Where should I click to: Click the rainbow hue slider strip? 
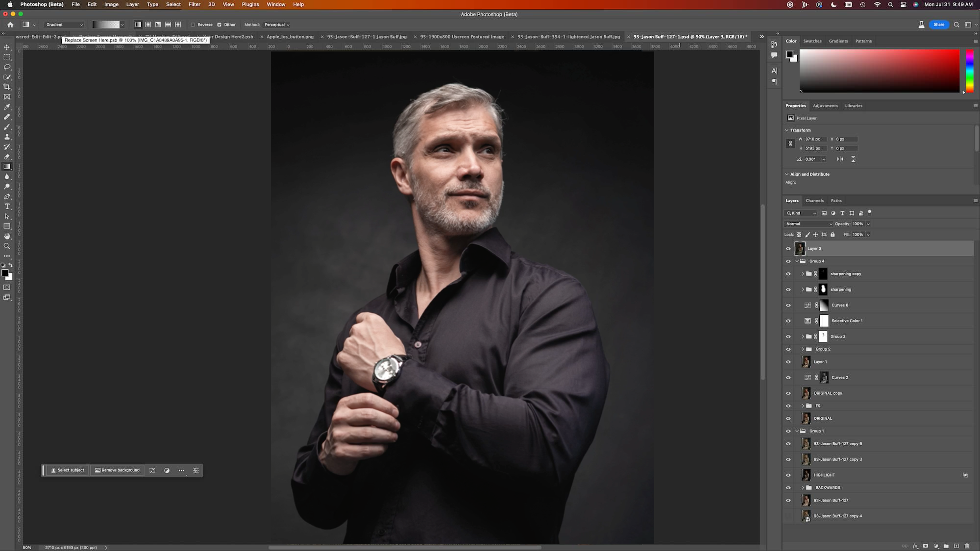tap(969, 71)
